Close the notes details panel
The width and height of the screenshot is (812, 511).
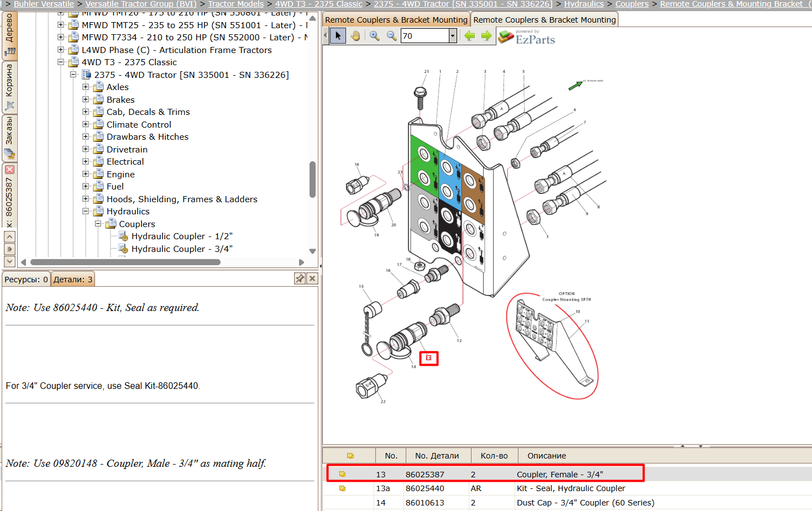pos(312,278)
